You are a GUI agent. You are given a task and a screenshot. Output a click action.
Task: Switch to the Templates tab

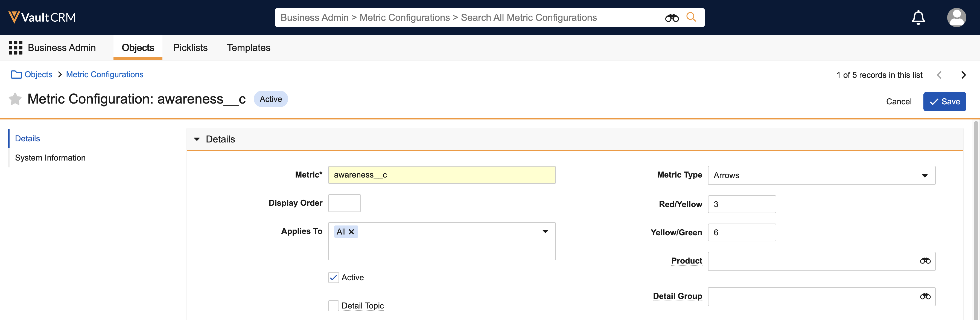tap(249, 48)
